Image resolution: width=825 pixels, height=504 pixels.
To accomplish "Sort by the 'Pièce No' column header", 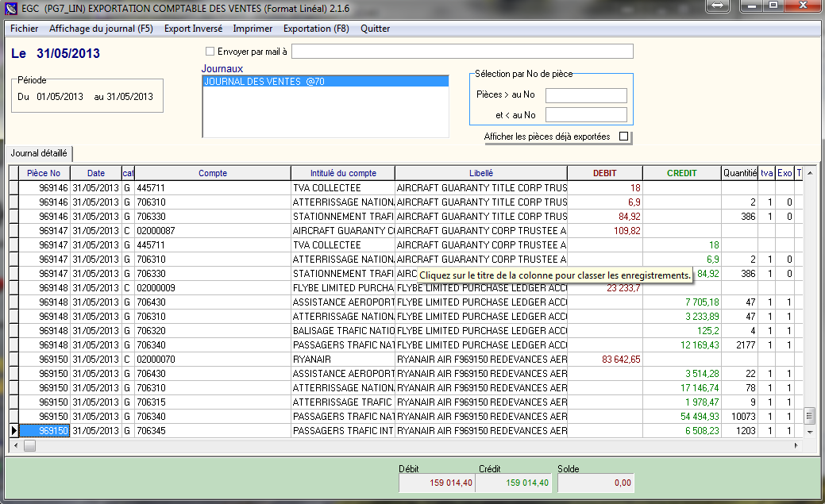I will tap(44, 173).
